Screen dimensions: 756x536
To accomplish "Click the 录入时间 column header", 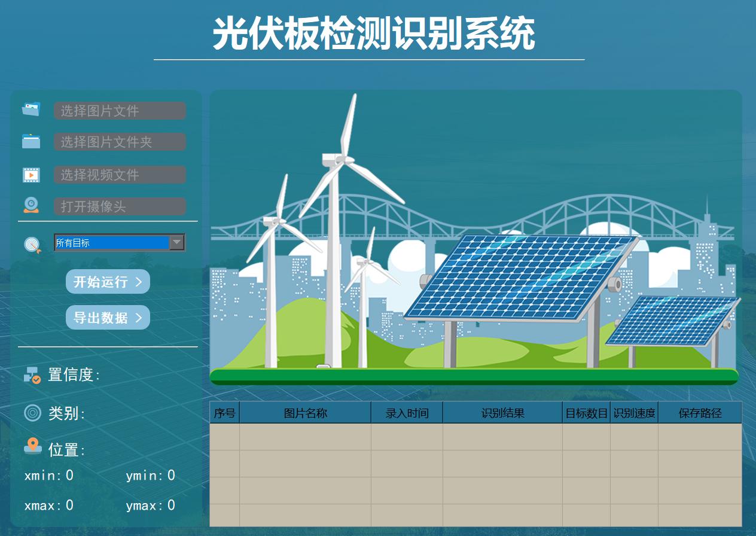I will pyautogui.click(x=407, y=413).
